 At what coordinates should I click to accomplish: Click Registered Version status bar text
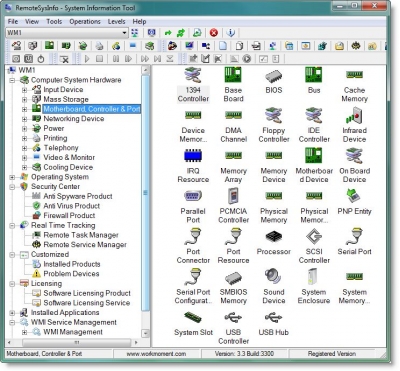(x=332, y=354)
